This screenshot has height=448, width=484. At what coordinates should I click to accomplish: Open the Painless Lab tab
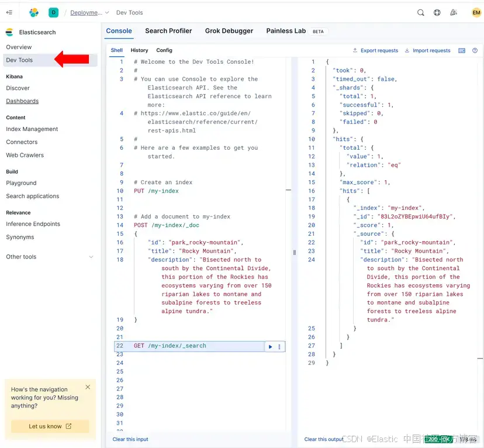[x=286, y=31]
